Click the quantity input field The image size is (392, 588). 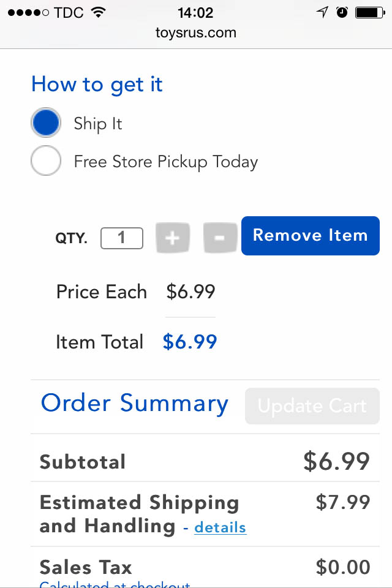click(x=122, y=238)
